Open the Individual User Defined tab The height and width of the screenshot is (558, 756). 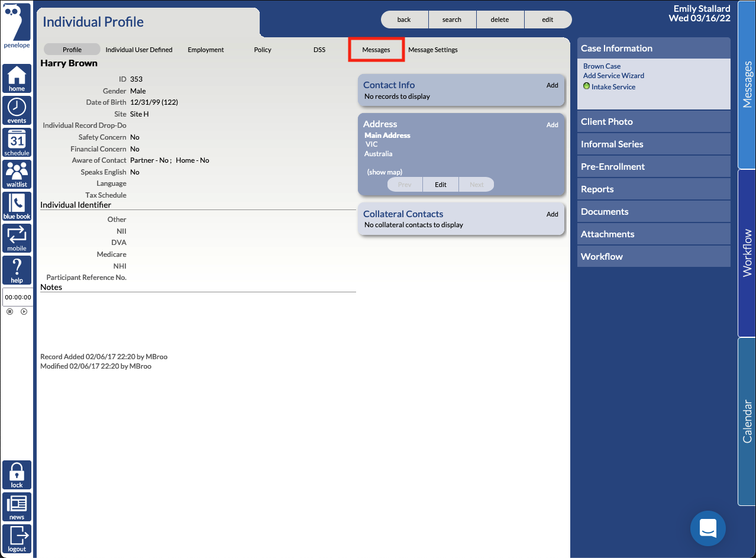pos(139,50)
